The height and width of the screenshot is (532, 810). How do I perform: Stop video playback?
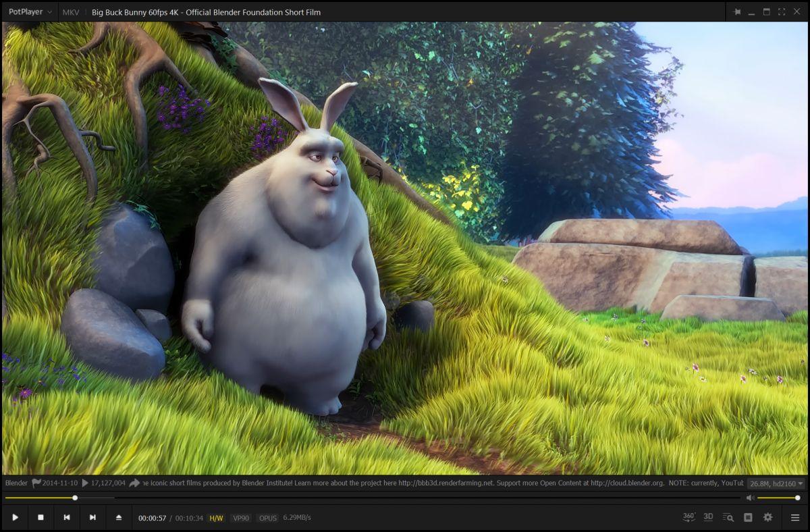tap(40, 518)
